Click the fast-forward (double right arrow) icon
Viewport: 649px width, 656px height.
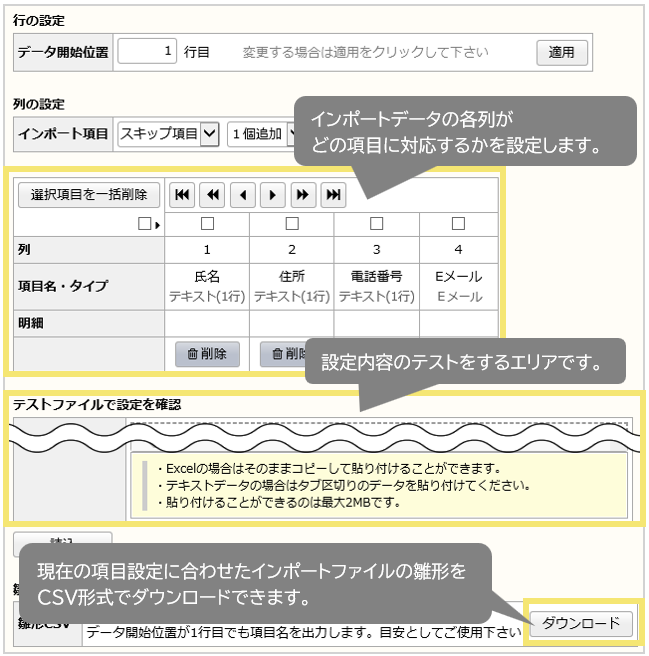coord(303,194)
